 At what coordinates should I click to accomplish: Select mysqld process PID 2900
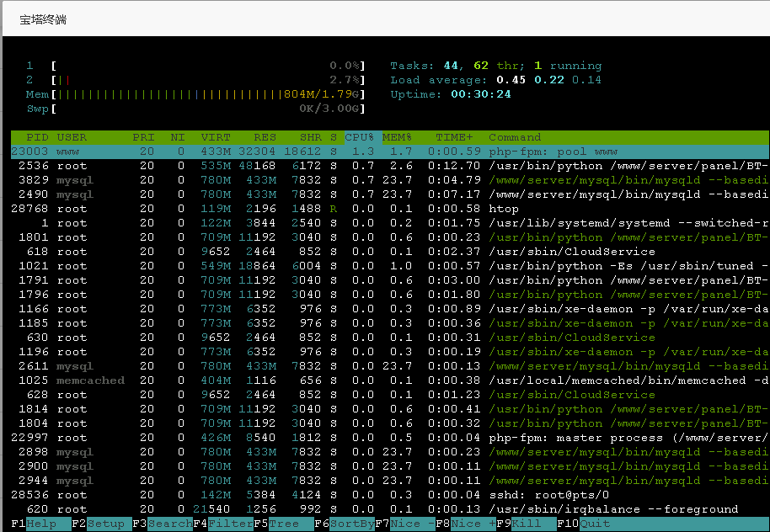coord(390,466)
